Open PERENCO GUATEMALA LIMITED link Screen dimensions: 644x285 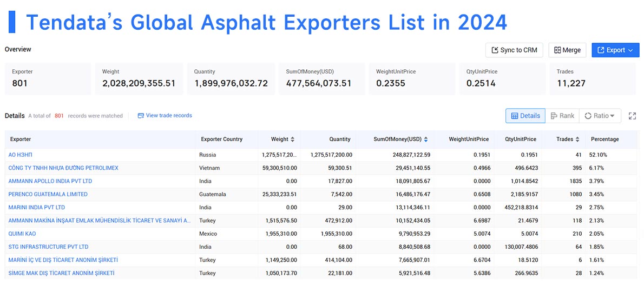[48, 194]
